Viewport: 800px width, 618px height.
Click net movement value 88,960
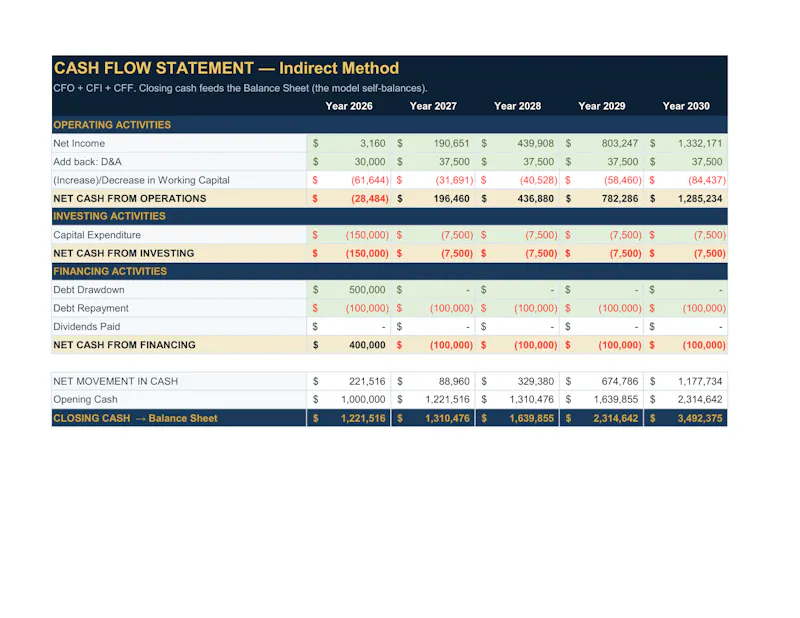454,382
